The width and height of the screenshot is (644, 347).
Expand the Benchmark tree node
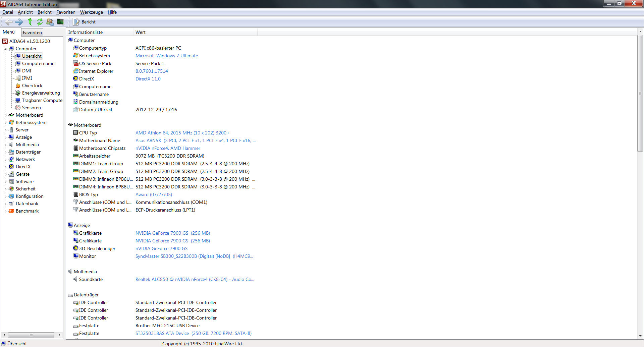[5, 211]
